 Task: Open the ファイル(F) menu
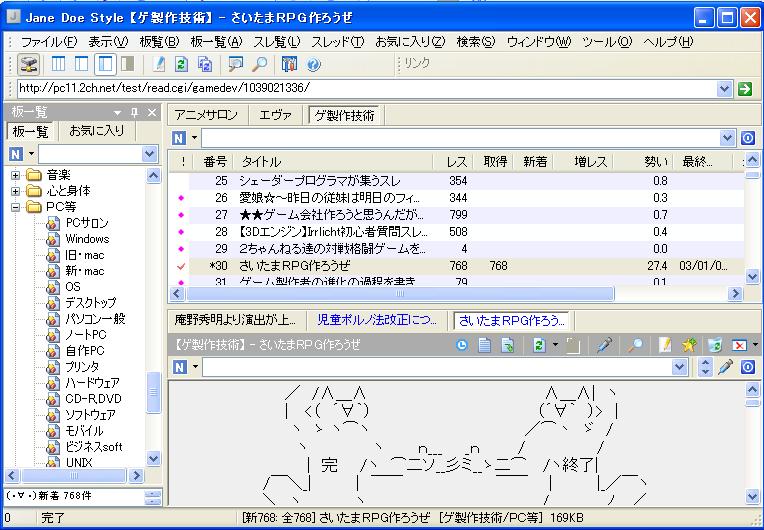coord(49,42)
